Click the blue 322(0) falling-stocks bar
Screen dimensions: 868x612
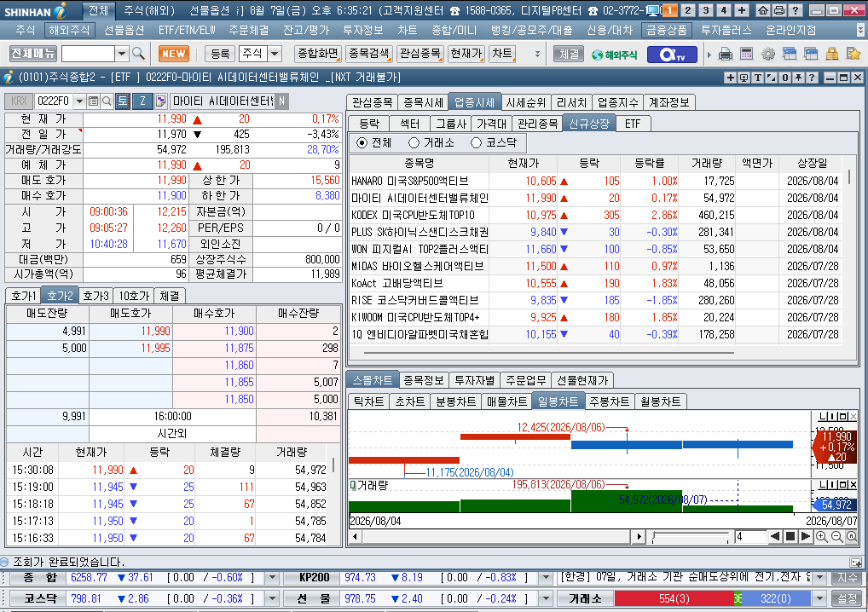776,598
